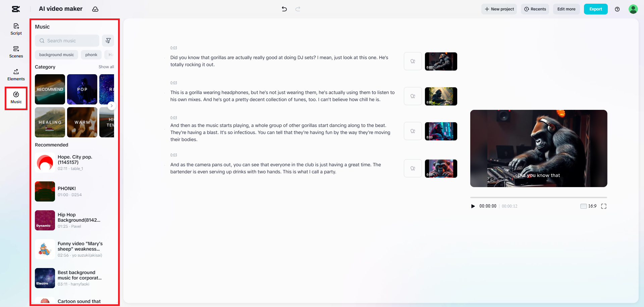
Task: Enter fullscreen preview mode
Action: click(604, 206)
